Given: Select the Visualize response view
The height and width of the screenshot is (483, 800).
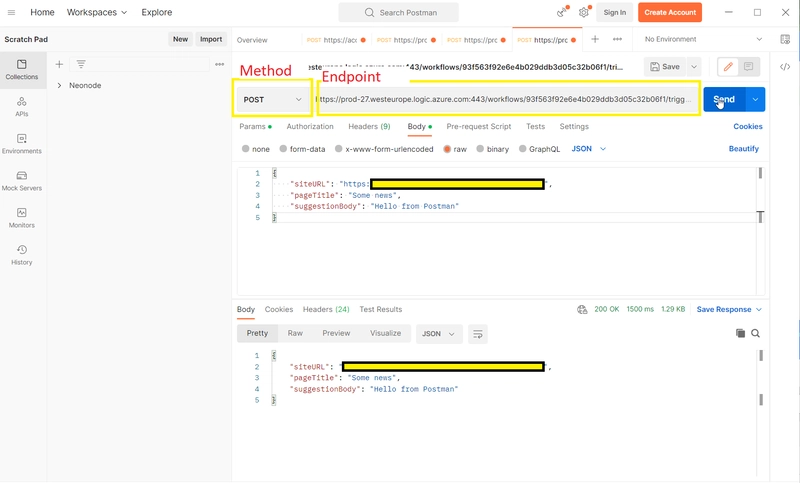Looking at the screenshot, I should tap(385, 334).
